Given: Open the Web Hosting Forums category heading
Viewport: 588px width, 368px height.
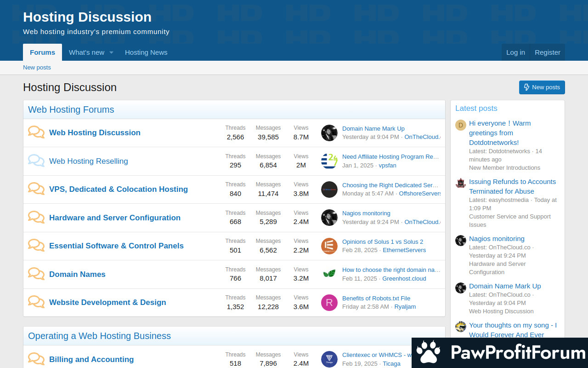Looking at the screenshot, I should [x=71, y=109].
